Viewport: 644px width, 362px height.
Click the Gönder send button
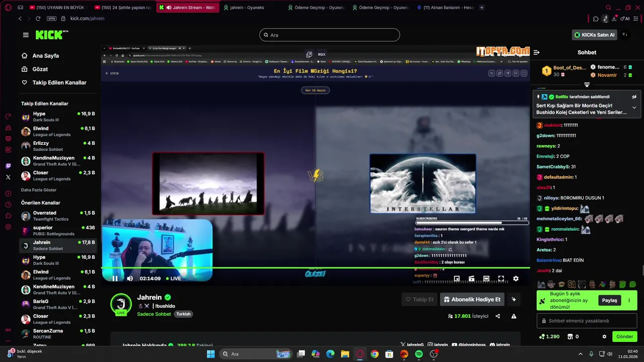(624, 336)
